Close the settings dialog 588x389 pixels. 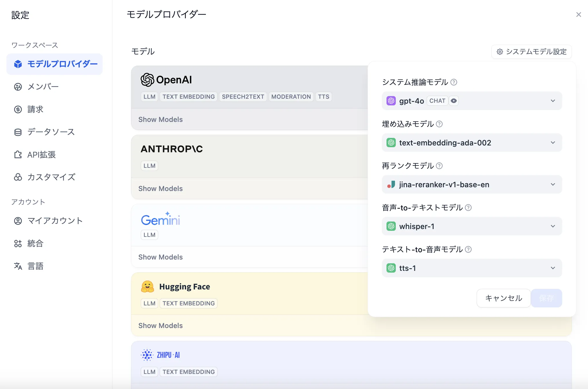tap(578, 15)
